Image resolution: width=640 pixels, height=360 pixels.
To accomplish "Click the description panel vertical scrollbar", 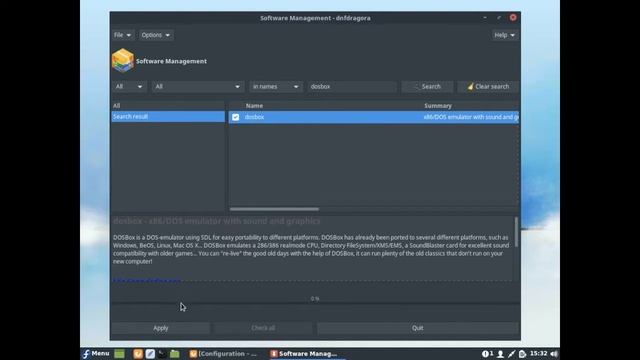I will pos(516,232).
